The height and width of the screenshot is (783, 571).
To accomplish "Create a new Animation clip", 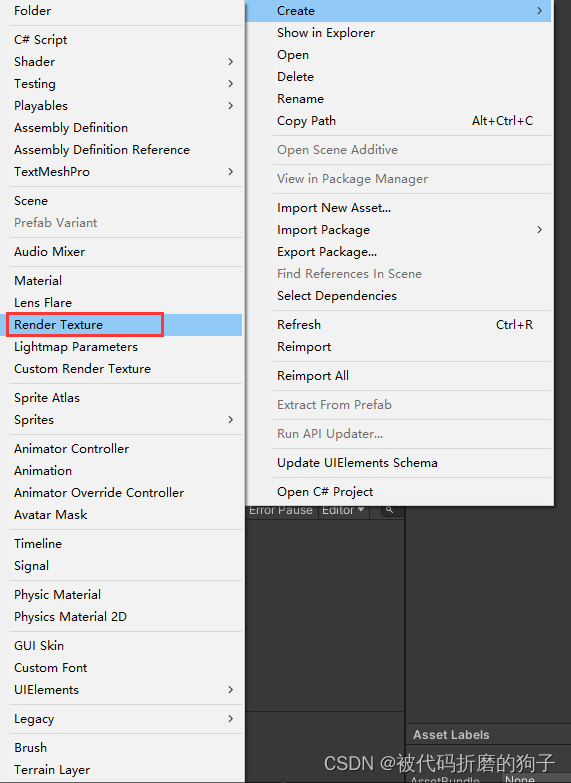I will click(x=123, y=470).
